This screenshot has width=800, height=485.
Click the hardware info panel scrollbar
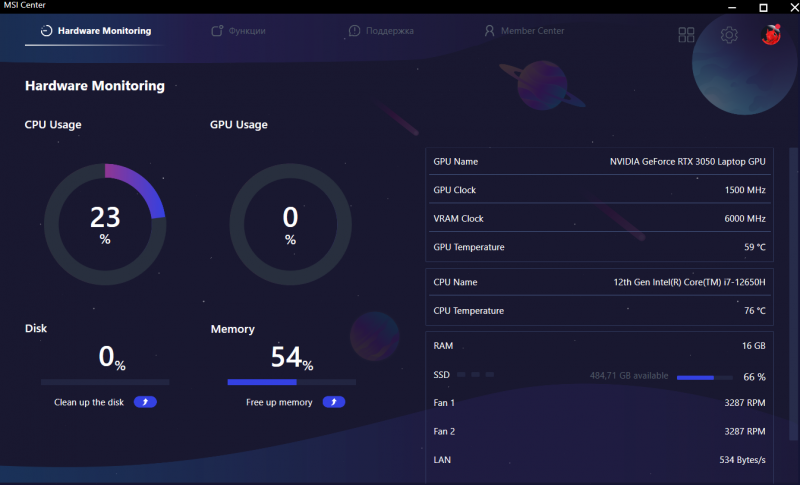(793, 293)
